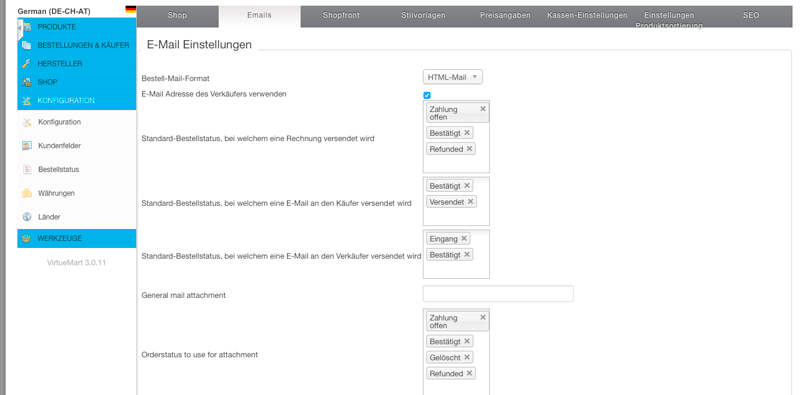Screen dimensions: 800x395
Task: Open the HERSTELLER menu section
Action: coord(77,64)
